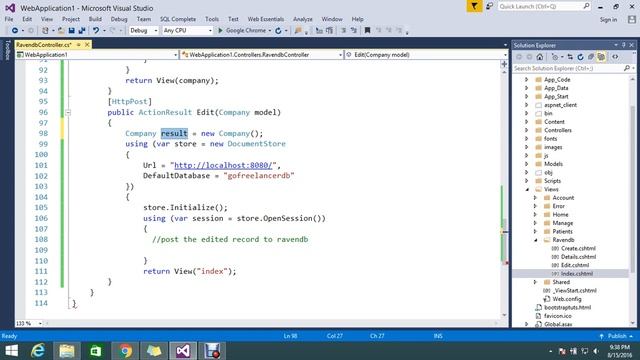The height and width of the screenshot is (360, 640).
Task: Toggle pin on RavendbController.cs tab
Action: click(x=79, y=44)
